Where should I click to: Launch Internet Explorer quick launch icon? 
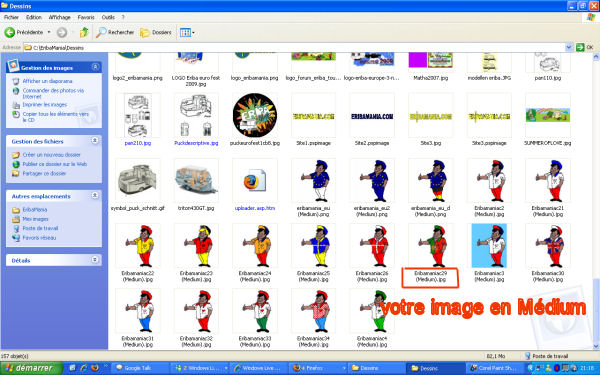coord(83,368)
